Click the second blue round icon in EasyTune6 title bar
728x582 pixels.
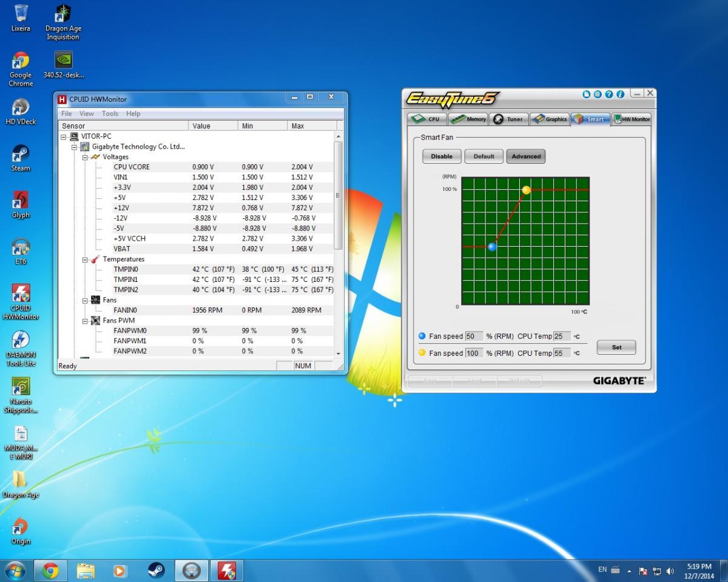pyautogui.click(x=598, y=95)
